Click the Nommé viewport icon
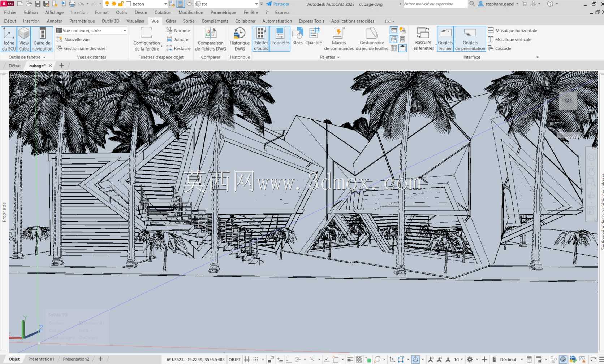This screenshot has width=604, height=364. [x=169, y=30]
